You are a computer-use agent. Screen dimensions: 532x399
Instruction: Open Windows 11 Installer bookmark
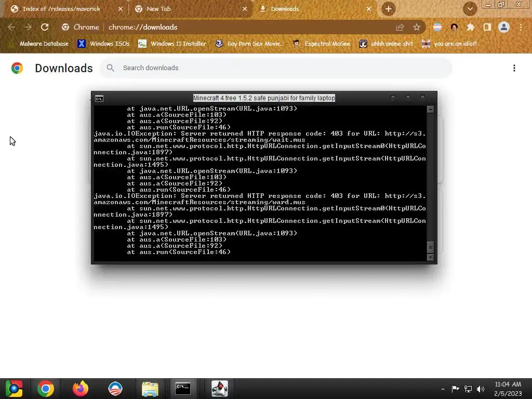(x=172, y=44)
